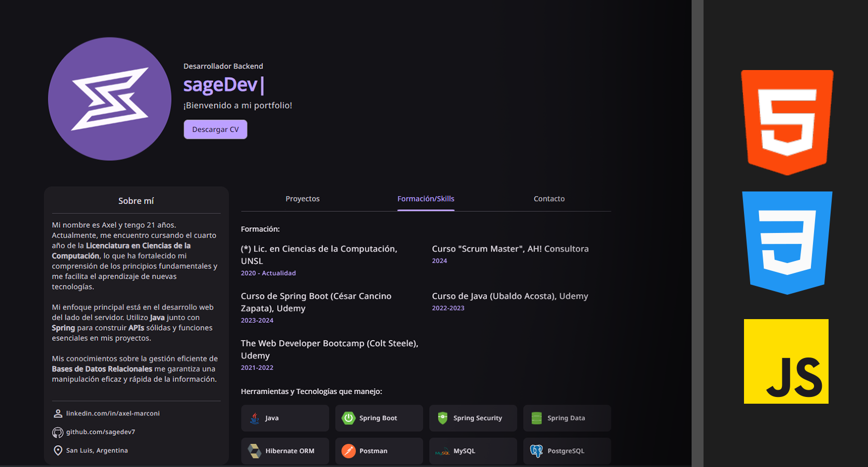Click the Postman orange icon
The image size is (868, 467).
coord(348,451)
